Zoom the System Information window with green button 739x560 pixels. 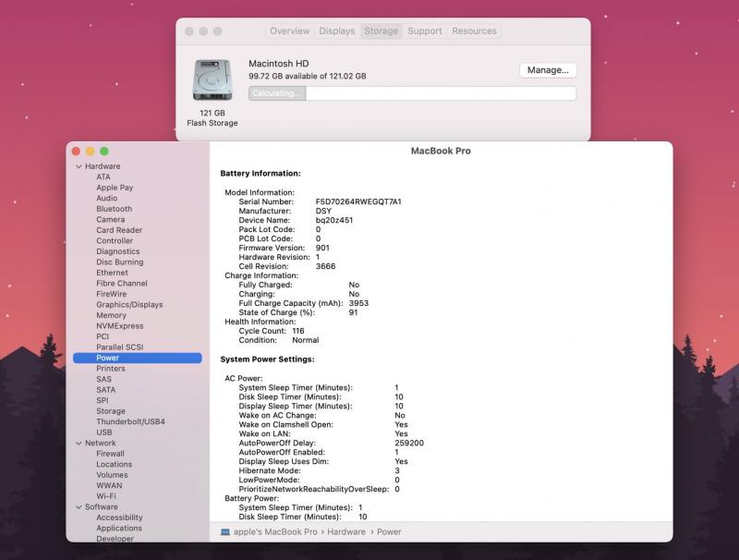coord(104,152)
